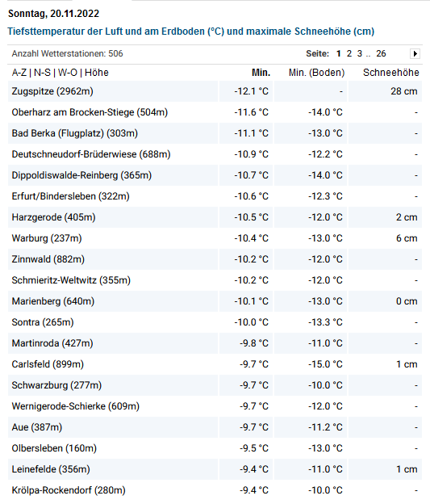
Task: Open Zinnwald (882m) station
Action: (48, 259)
